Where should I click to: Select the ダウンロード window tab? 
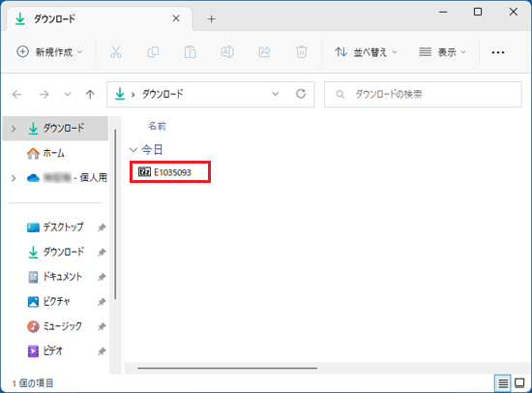(99, 18)
